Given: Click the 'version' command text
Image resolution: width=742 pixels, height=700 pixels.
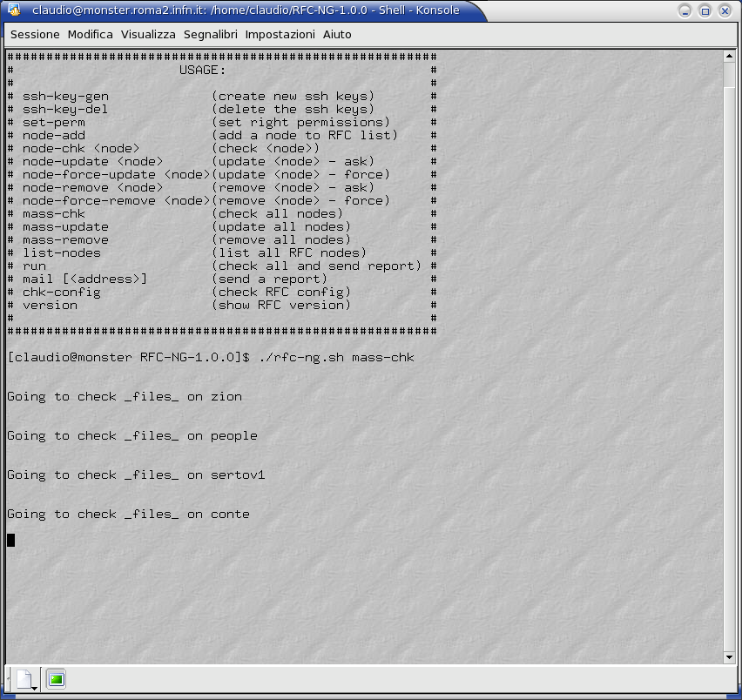Looking at the screenshot, I should [x=51, y=305].
